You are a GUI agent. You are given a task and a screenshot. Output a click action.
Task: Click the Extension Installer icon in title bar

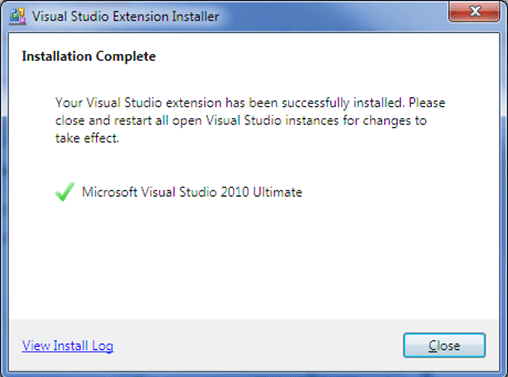[x=18, y=16]
